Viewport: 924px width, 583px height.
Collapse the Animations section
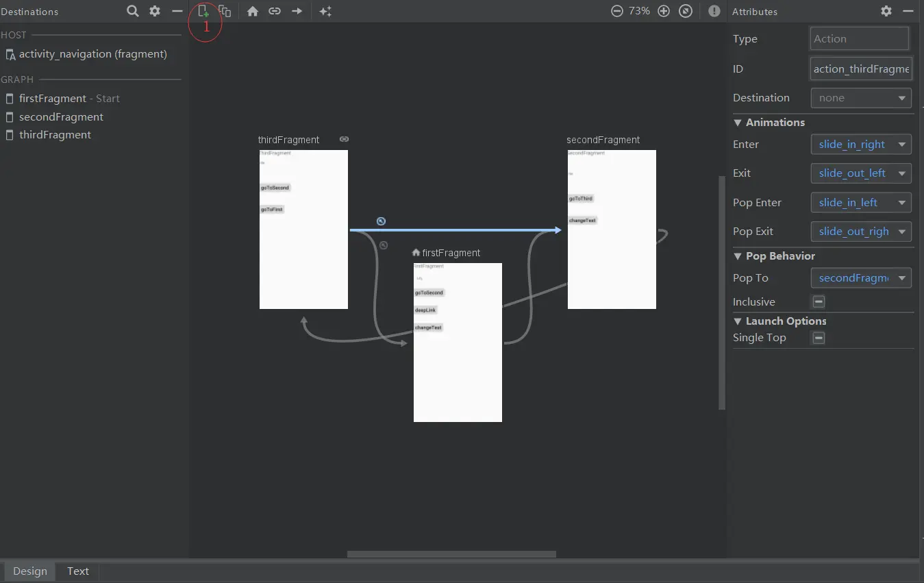coord(738,123)
